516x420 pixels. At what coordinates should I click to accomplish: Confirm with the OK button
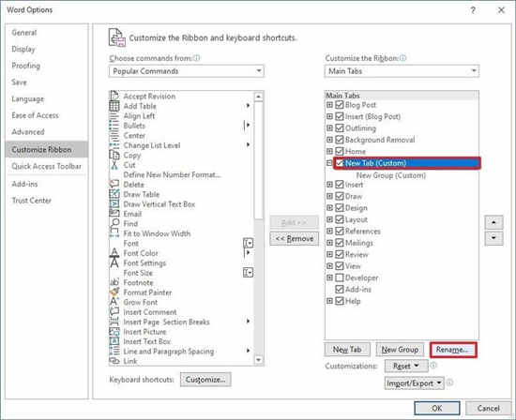pos(437,408)
